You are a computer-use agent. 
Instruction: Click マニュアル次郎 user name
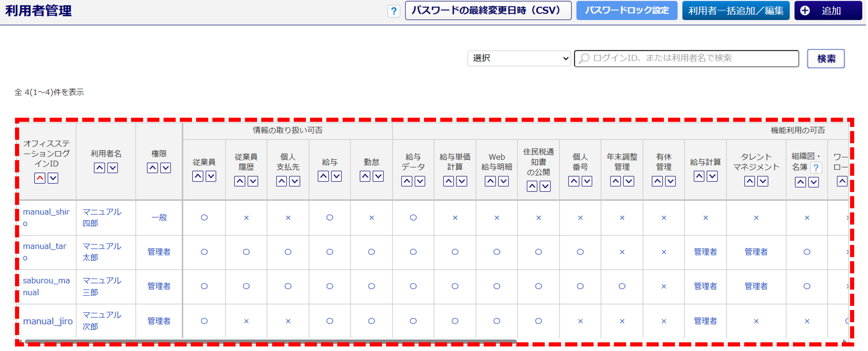[102, 321]
